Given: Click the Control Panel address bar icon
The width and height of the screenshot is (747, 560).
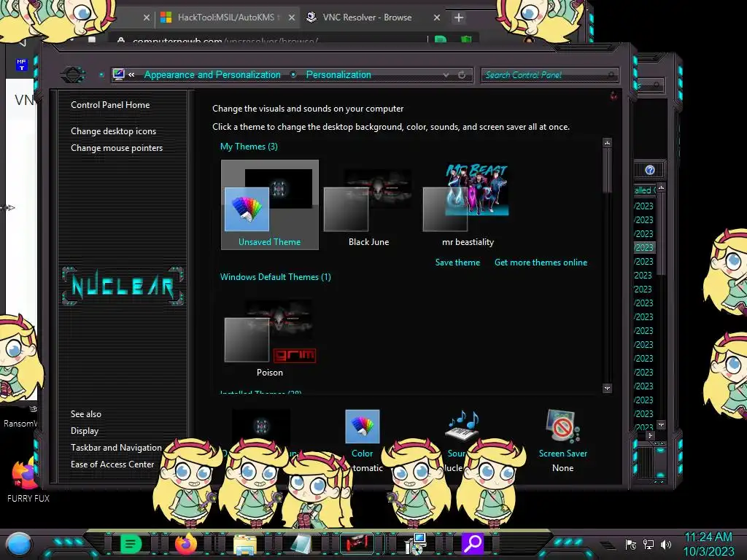Looking at the screenshot, I should (119, 74).
